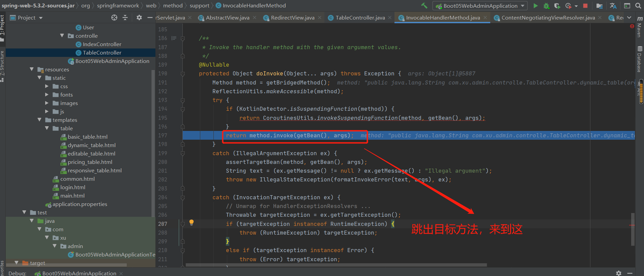Toggle rendered doc icon at line 186

174,38
